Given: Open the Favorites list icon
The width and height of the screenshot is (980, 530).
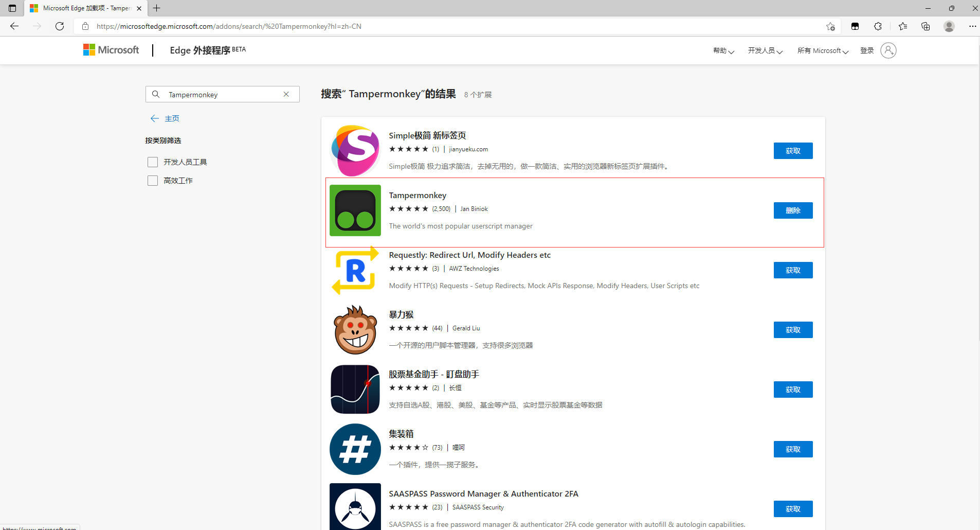Looking at the screenshot, I should 903,26.
